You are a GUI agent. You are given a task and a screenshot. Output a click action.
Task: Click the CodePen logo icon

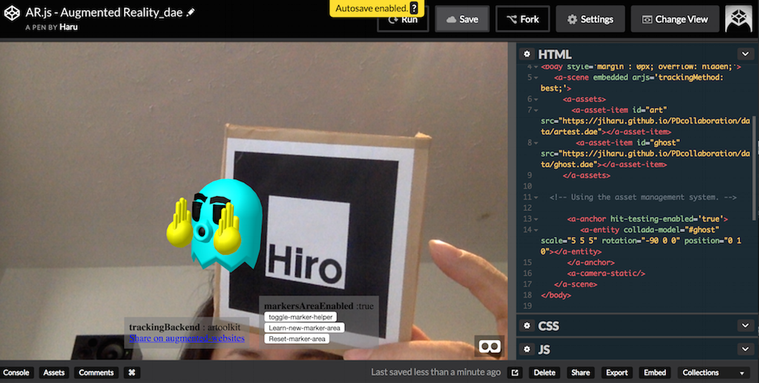tap(12, 13)
